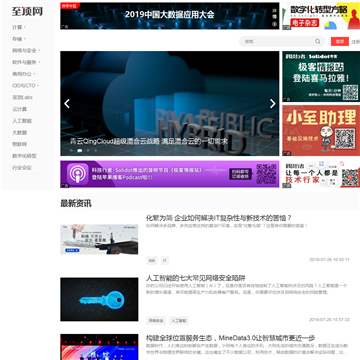The height and width of the screenshot is (360, 360).
Task: Open article 化繁为简 企业如何解决IT复杂性
Action: (219, 218)
